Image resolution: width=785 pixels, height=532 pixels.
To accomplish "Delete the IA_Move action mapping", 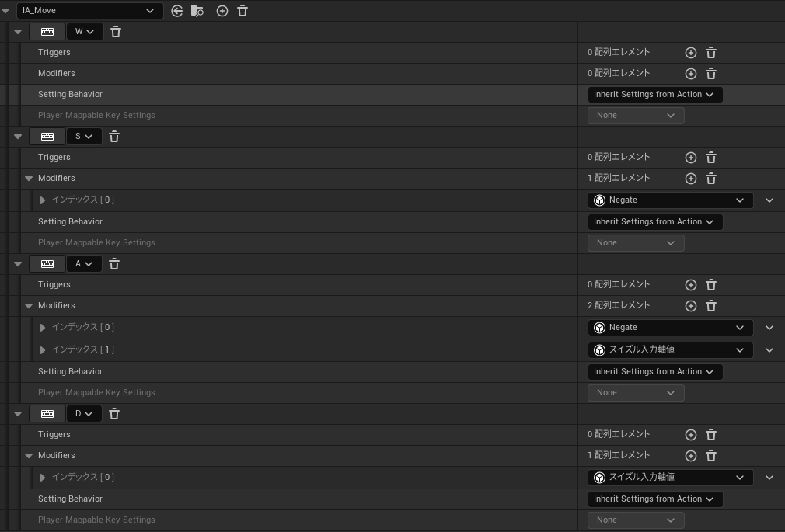I will click(242, 11).
